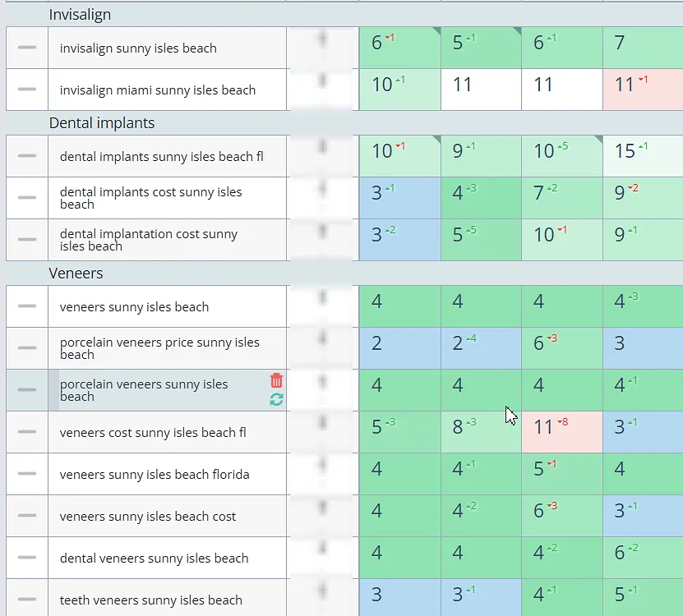Screen dimensions: 683x616
Task: Delete the porcelain veneers sunny isles beach keyword
Action: pos(276,380)
